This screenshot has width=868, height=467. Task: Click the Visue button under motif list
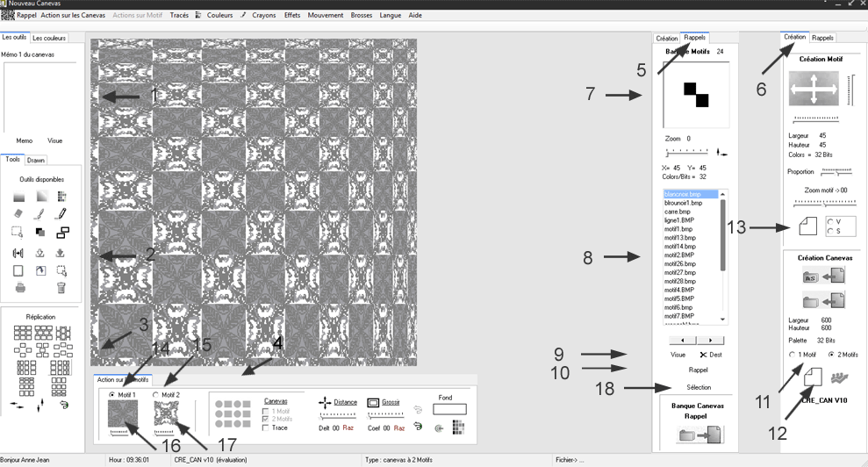pyautogui.click(x=678, y=355)
